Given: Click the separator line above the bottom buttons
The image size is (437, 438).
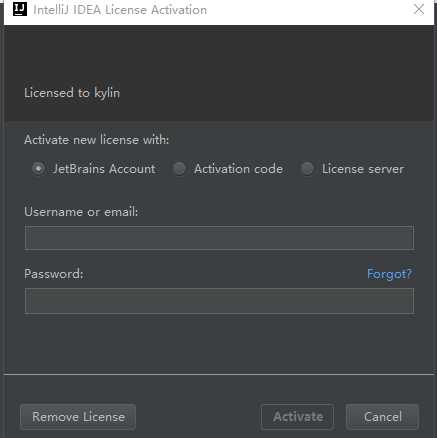Looking at the screenshot, I should (x=219, y=374).
